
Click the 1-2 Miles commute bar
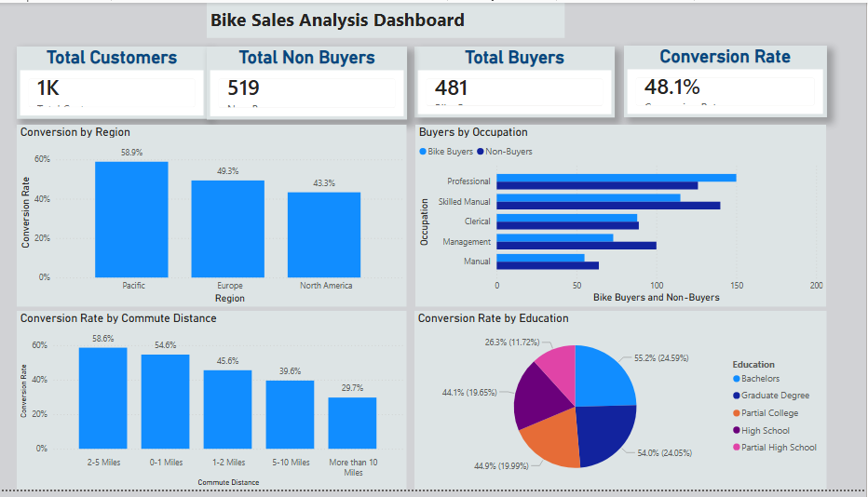pyautogui.click(x=227, y=409)
